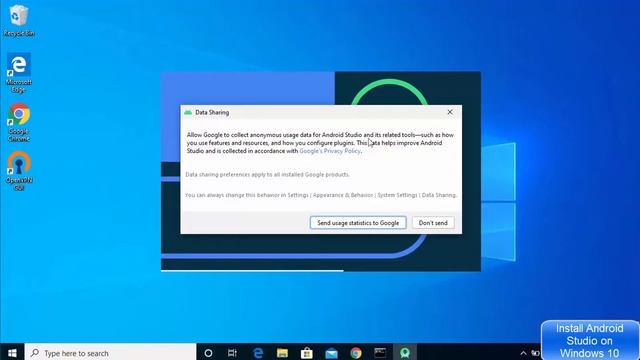Image resolution: width=640 pixels, height=360 pixels.
Task: Show hidden system tray icons
Action: (523, 353)
